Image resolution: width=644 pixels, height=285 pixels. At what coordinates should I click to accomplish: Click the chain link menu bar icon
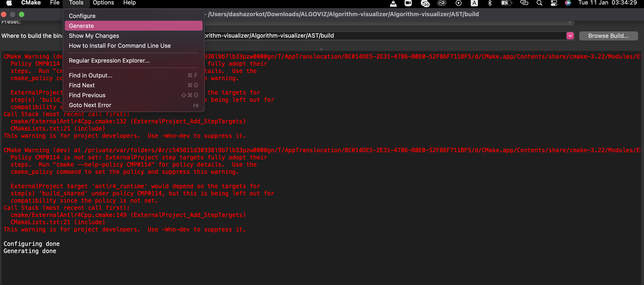(x=524, y=4)
